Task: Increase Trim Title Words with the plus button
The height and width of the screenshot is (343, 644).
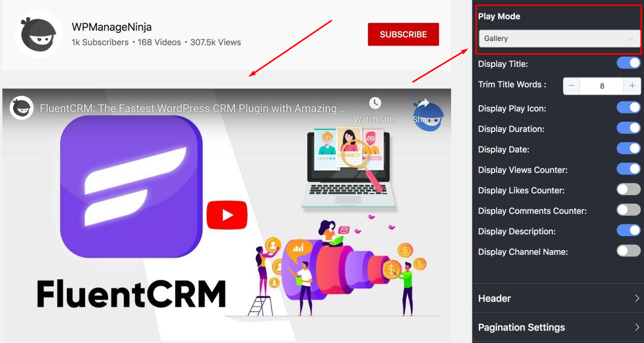Action: 632,86
